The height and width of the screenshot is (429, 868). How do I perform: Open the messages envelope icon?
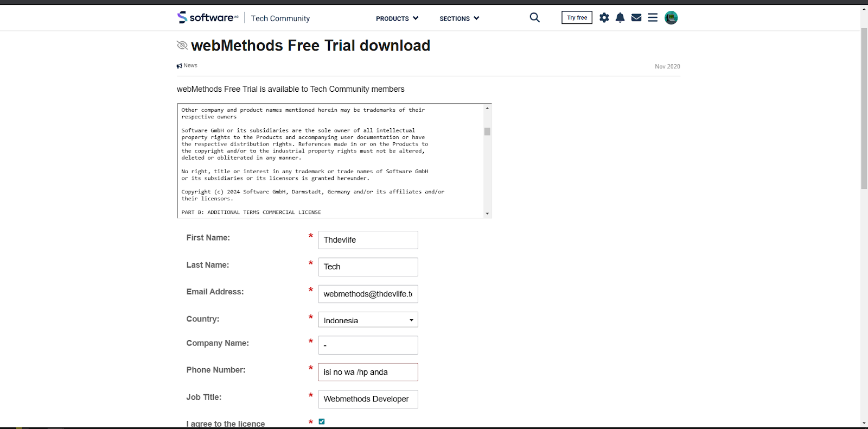[636, 18]
